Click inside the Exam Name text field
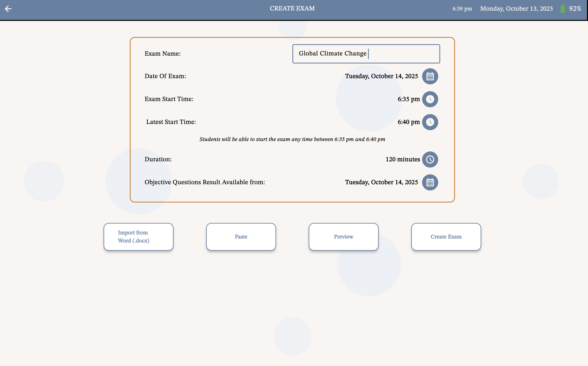This screenshot has width=588, height=366. click(x=366, y=53)
